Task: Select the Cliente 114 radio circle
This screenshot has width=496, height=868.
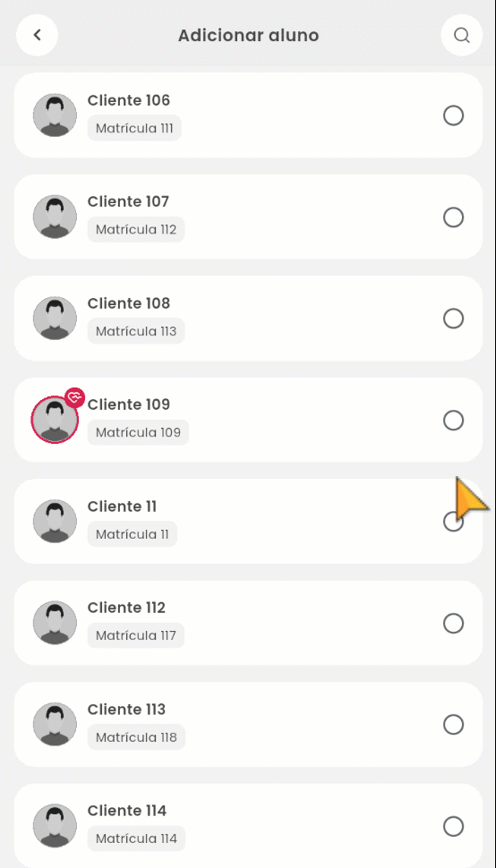Action: click(x=453, y=827)
